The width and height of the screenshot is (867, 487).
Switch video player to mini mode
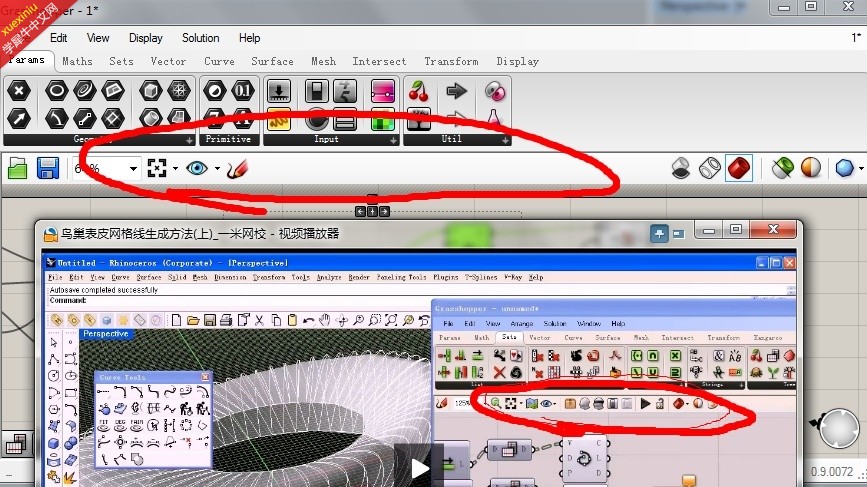coord(678,234)
